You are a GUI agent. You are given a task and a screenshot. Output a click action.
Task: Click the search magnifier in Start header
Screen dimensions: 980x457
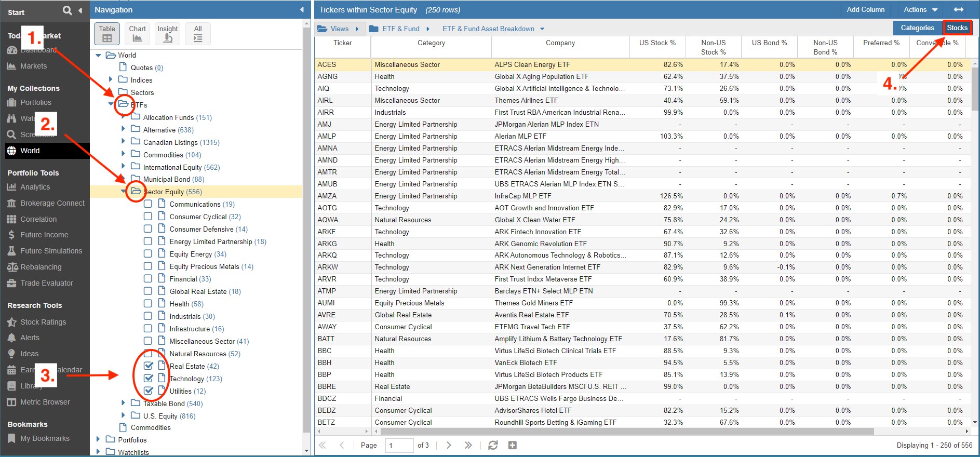[x=68, y=10]
